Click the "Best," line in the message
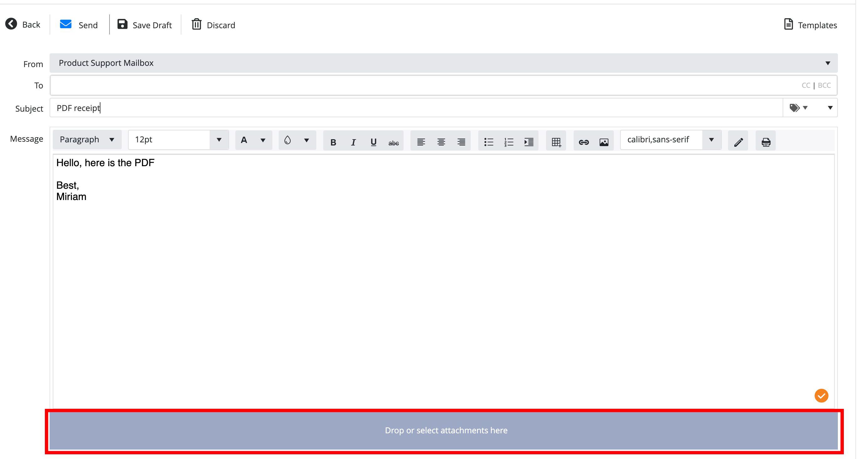The height and width of the screenshot is (459, 868). pos(67,185)
